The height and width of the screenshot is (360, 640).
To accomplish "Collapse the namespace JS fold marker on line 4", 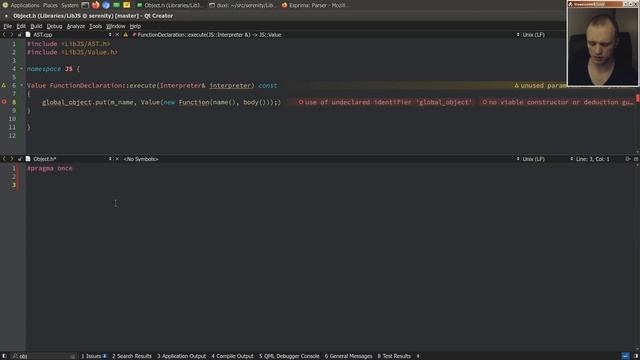I will click(22, 69).
